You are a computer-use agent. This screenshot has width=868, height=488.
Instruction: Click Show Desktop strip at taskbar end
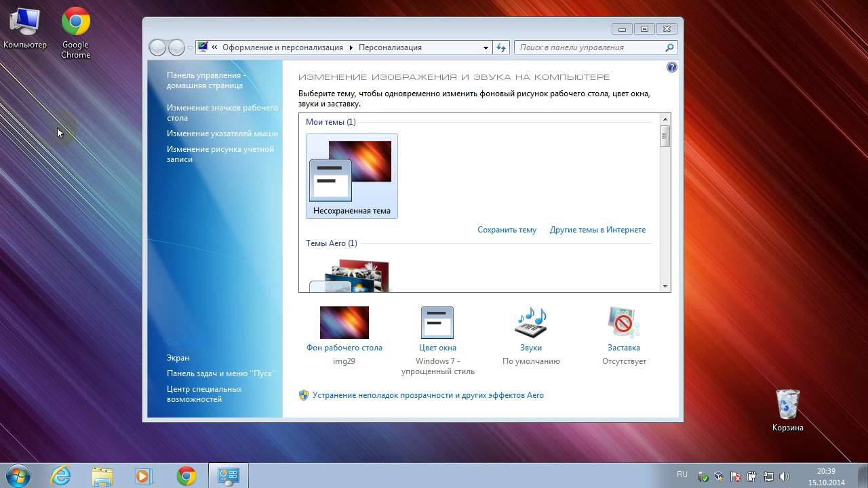point(863,476)
